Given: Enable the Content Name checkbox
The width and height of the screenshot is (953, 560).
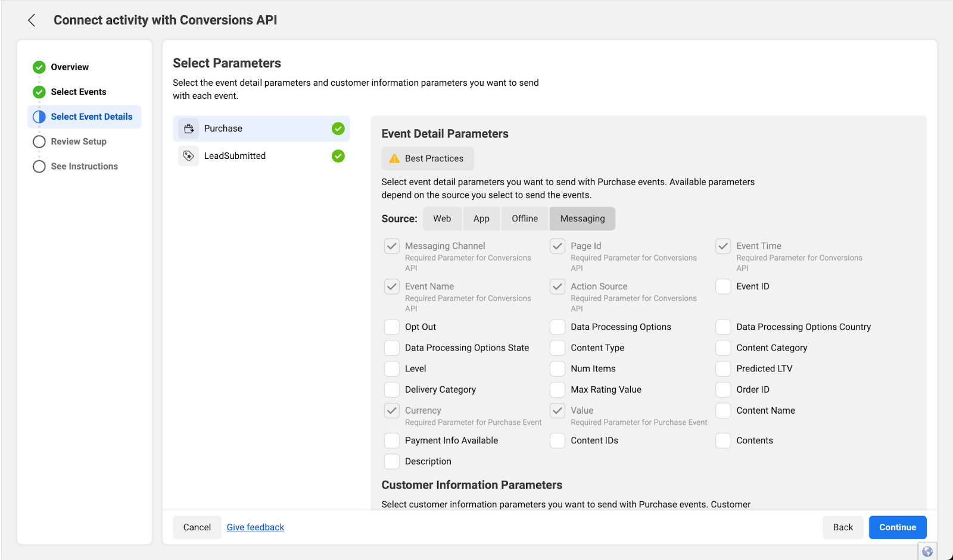Looking at the screenshot, I should click(723, 411).
